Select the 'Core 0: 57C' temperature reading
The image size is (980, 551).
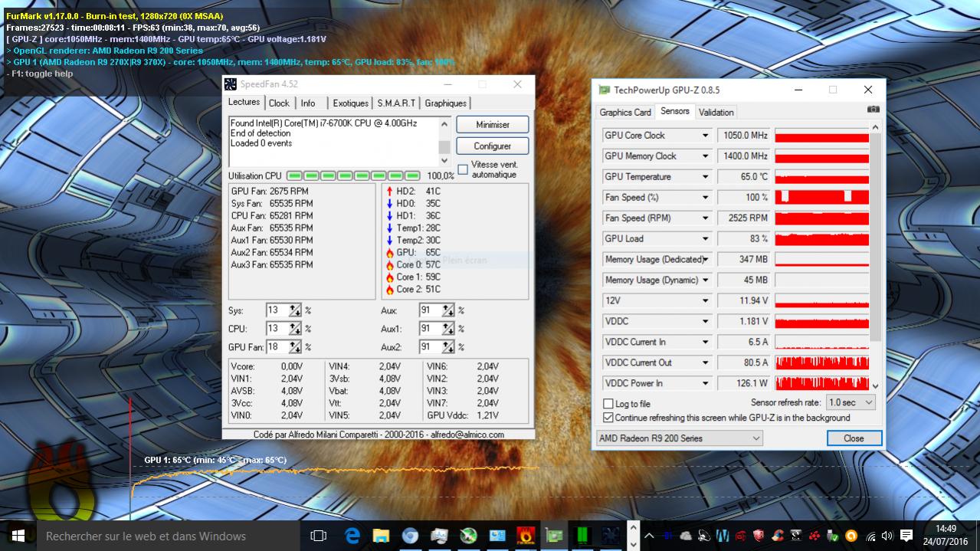click(418, 264)
